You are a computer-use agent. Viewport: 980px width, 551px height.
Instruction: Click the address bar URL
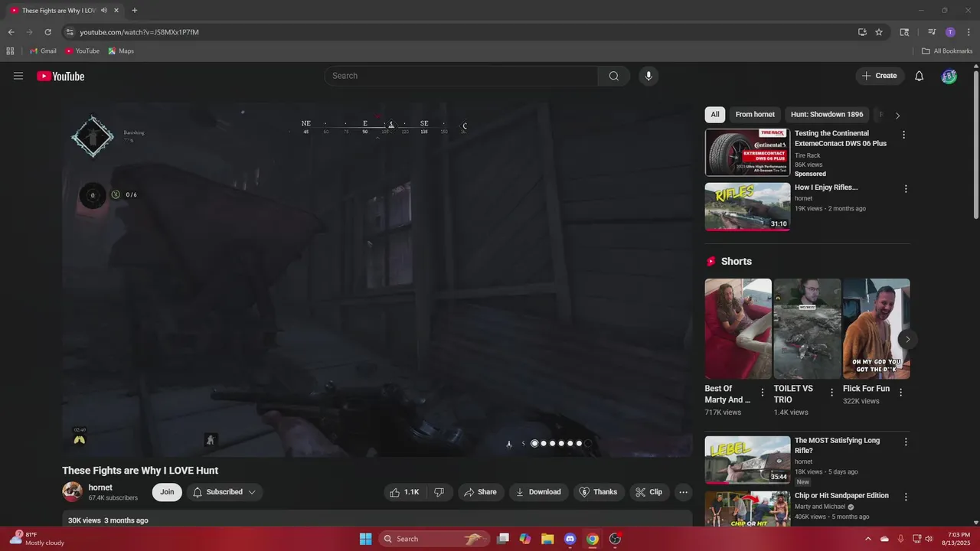(139, 32)
